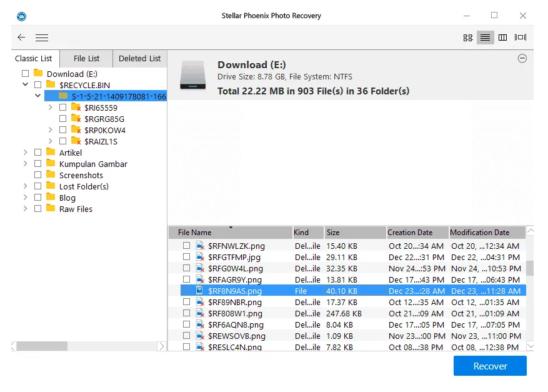
Task: Click the tree panel scroll-right arrow
Action: (x=161, y=346)
